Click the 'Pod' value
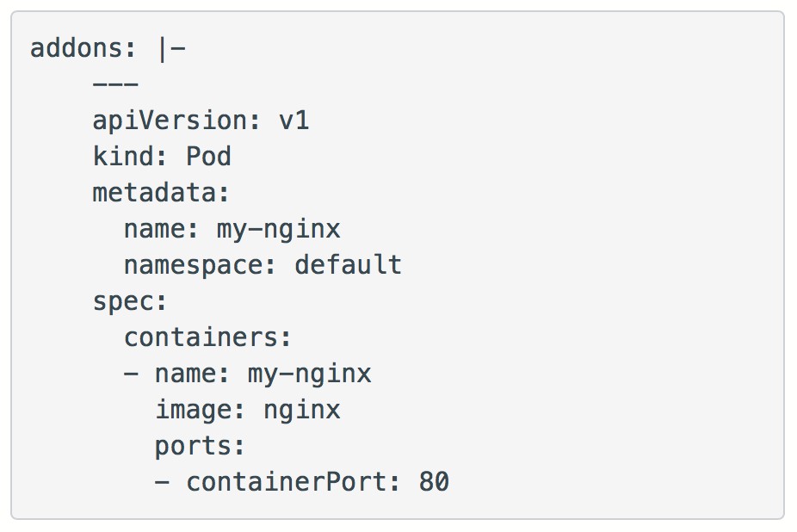 (x=208, y=156)
